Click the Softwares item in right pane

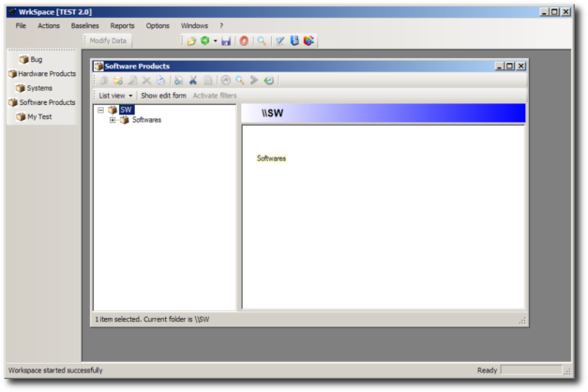(x=271, y=158)
